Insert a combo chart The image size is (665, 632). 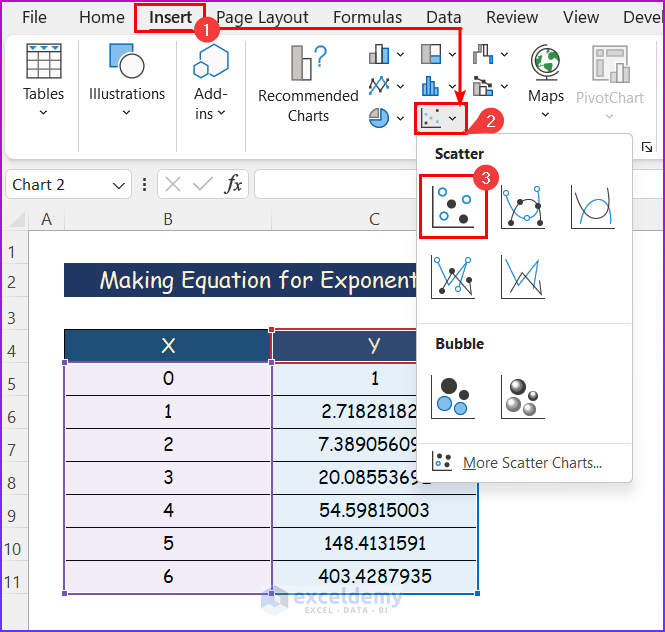coord(483,86)
